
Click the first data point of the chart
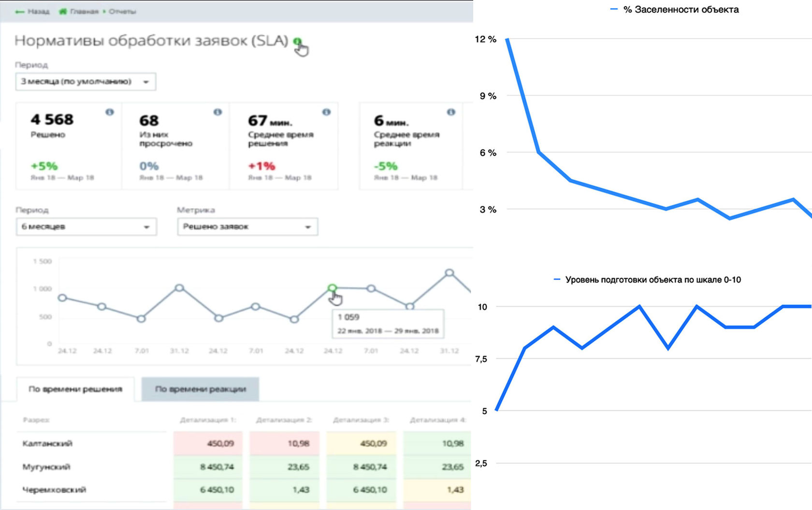[x=62, y=298]
